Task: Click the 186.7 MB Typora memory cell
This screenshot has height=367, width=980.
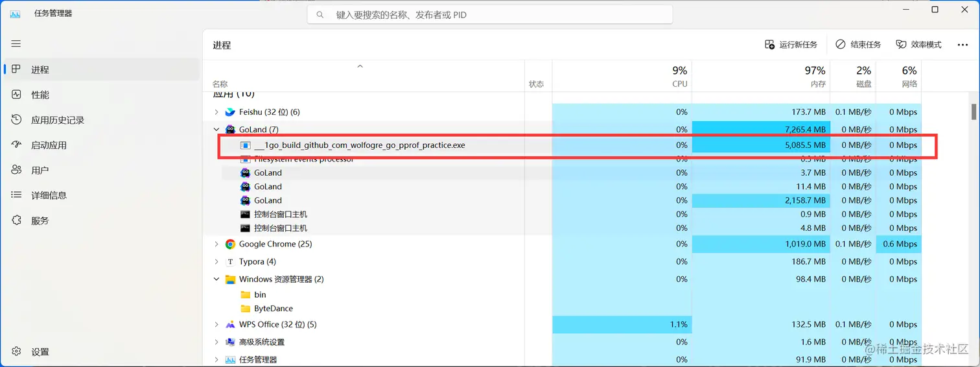Action: [761, 262]
